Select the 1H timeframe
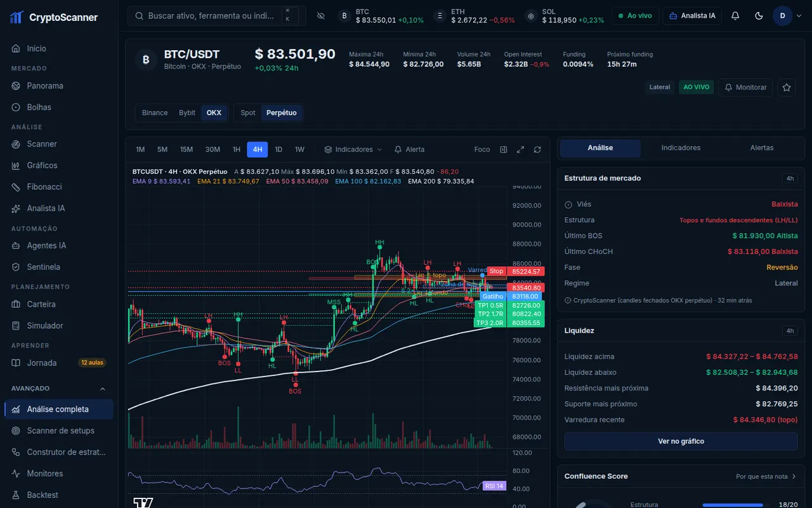This screenshot has height=508, width=812. pyautogui.click(x=236, y=149)
